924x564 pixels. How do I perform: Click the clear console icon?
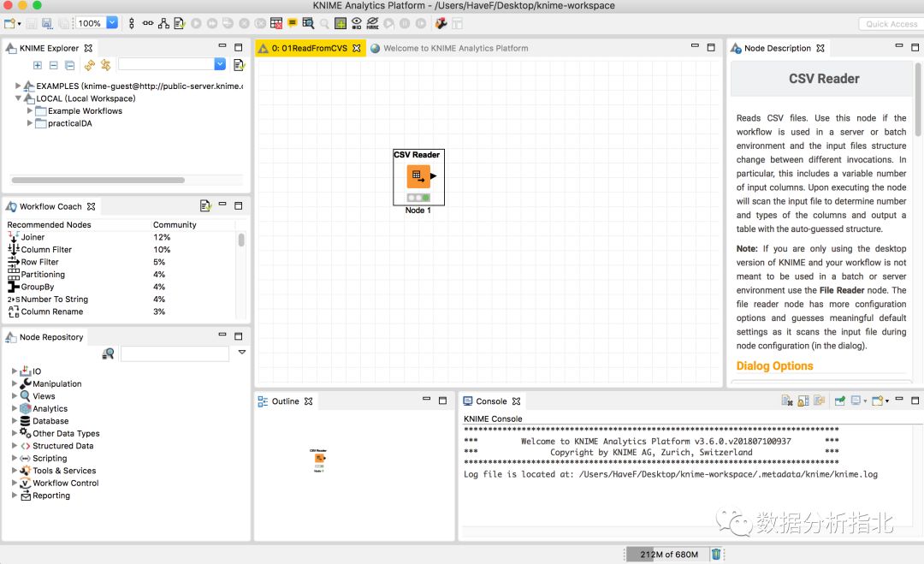[x=787, y=401]
